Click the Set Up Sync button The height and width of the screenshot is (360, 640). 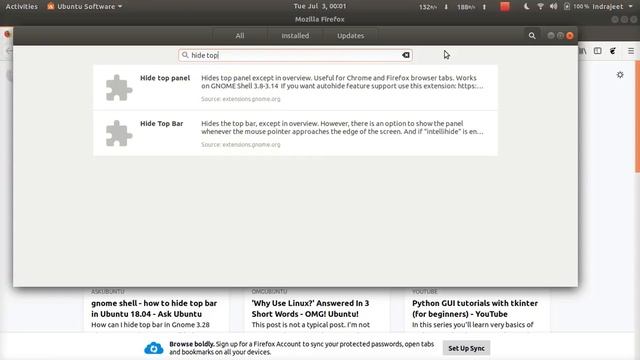coord(466,348)
